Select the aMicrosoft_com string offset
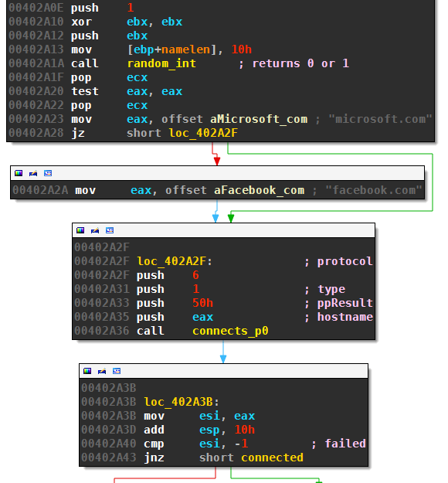 pos(259,119)
